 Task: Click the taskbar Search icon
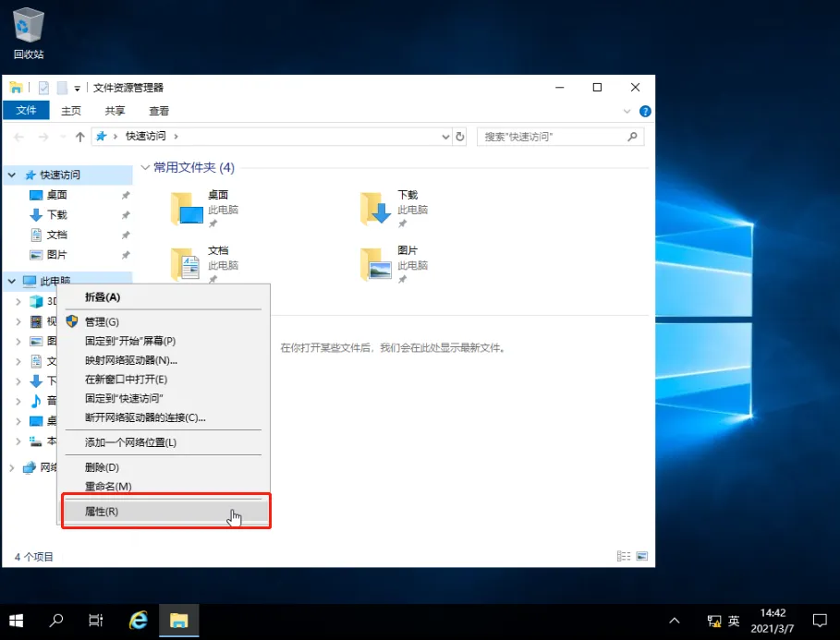pos(55,620)
